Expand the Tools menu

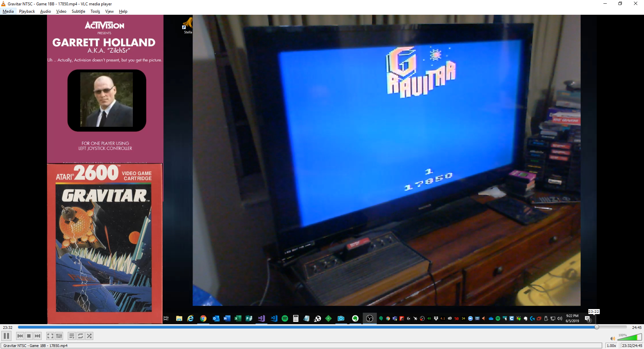click(x=95, y=11)
